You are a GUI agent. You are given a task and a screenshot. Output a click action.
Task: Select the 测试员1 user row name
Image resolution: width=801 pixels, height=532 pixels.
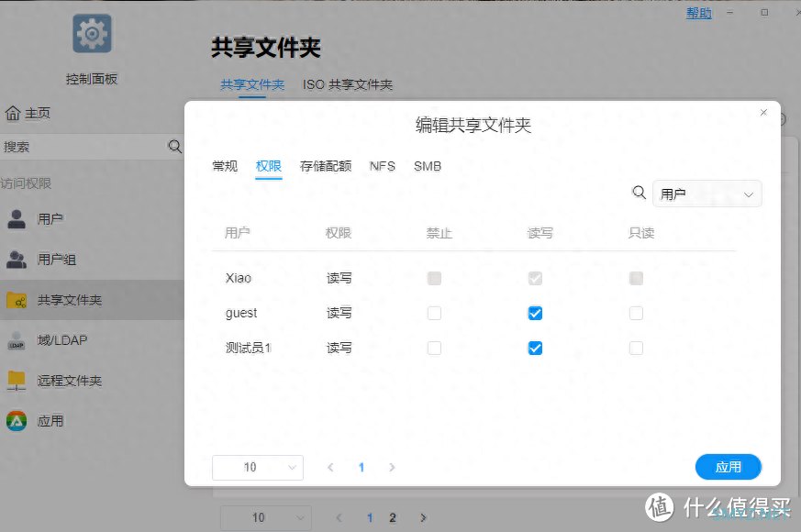click(x=249, y=349)
